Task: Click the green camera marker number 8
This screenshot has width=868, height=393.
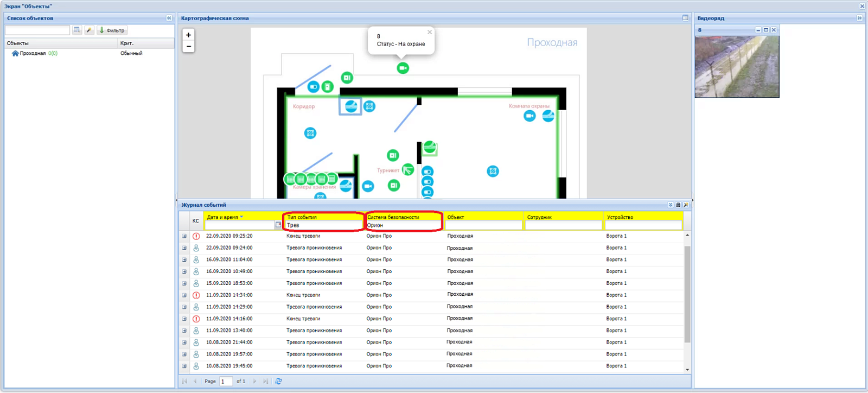Action: [403, 68]
